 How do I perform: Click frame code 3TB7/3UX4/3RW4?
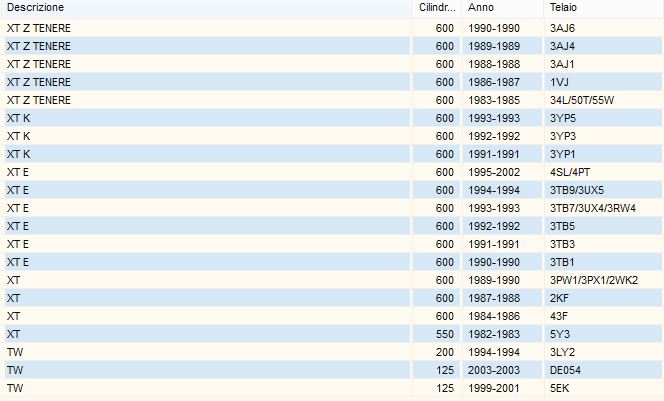(593, 208)
